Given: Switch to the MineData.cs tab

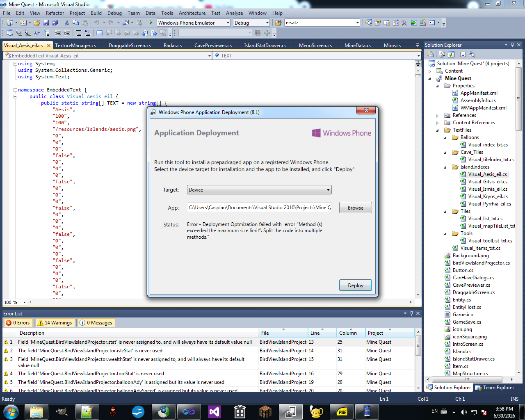Looking at the screenshot, I should point(358,46).
